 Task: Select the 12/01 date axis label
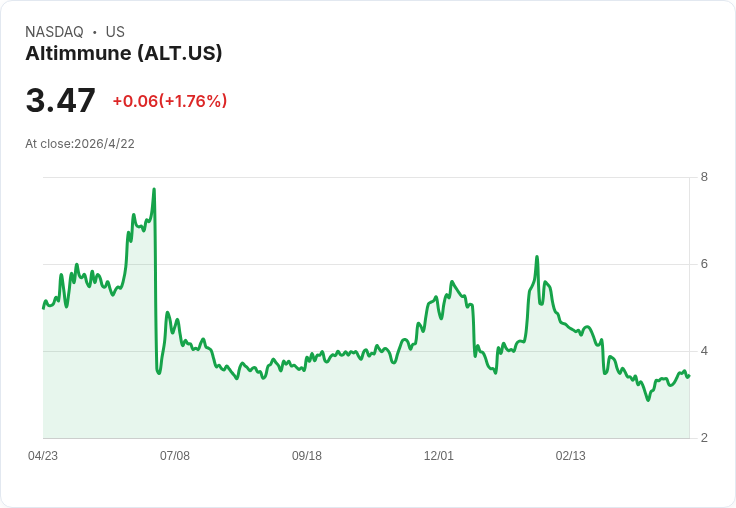pos(439,456)
